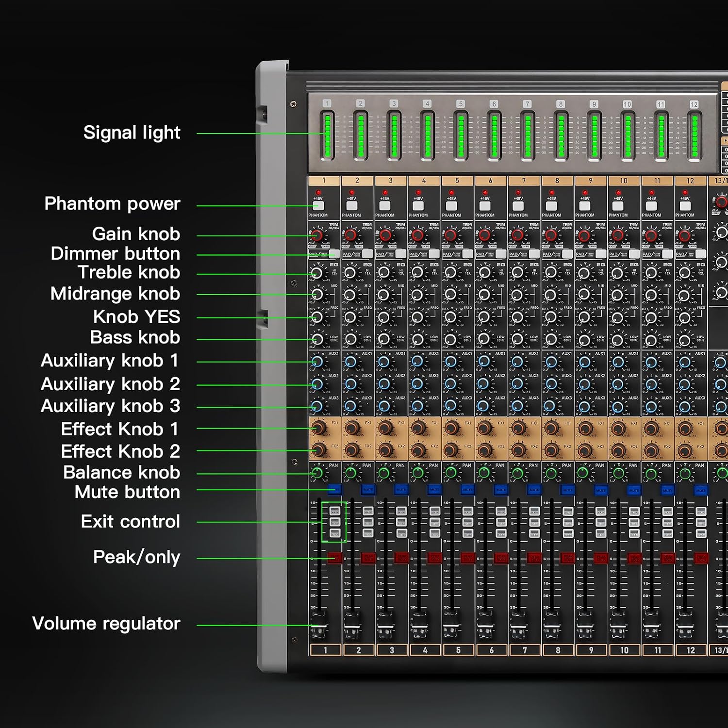Viewport: 728px width, 728px height.
Task: Click the red TRIM gain knob on channel 2
Action: [350, 235]
